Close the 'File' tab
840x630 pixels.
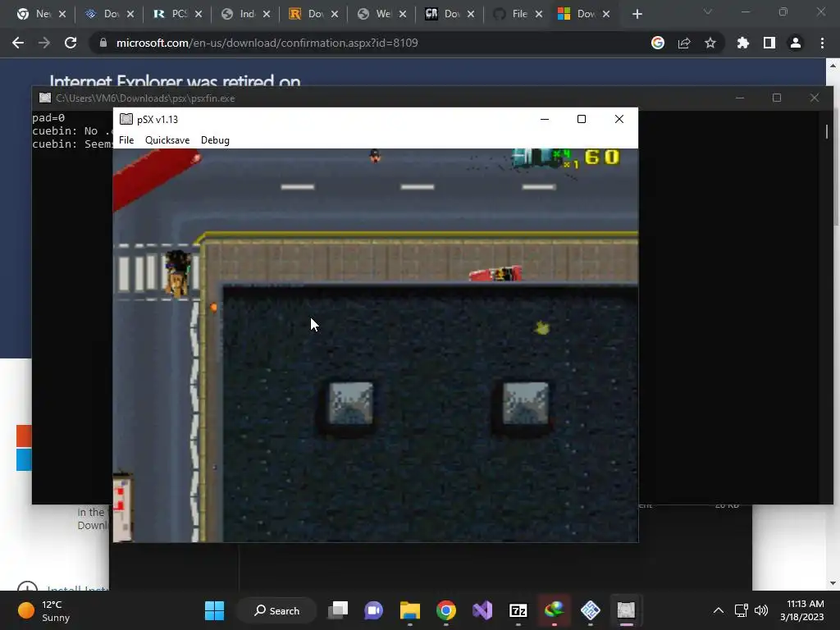(538, 15)
